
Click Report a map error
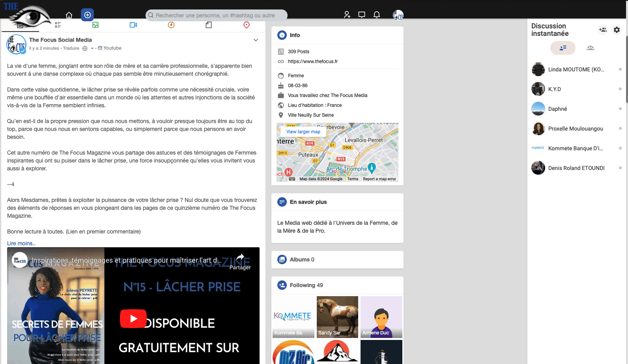[x=379, y=179]
